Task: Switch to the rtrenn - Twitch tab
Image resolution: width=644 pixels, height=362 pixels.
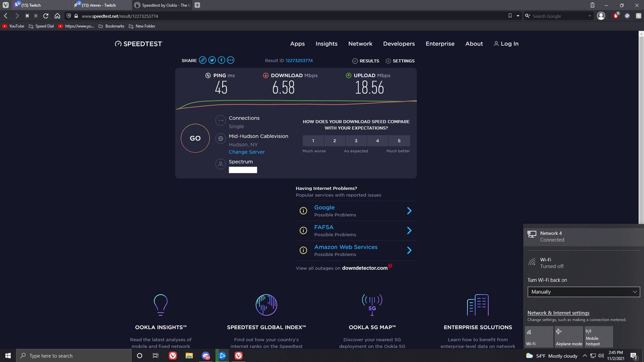Action: [x=101, y=5]
